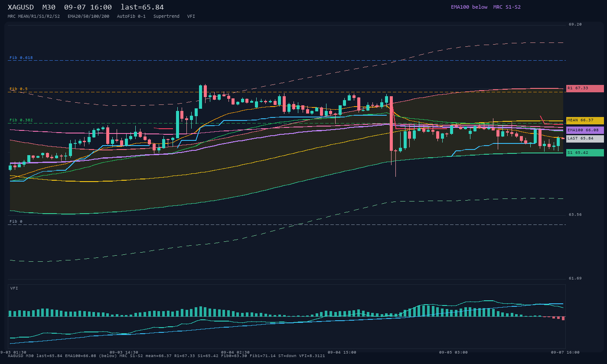This screenshot has width=607, height=364.
Task: Click the EMA100 66.08 price label
Action: (x=585, y=130)
